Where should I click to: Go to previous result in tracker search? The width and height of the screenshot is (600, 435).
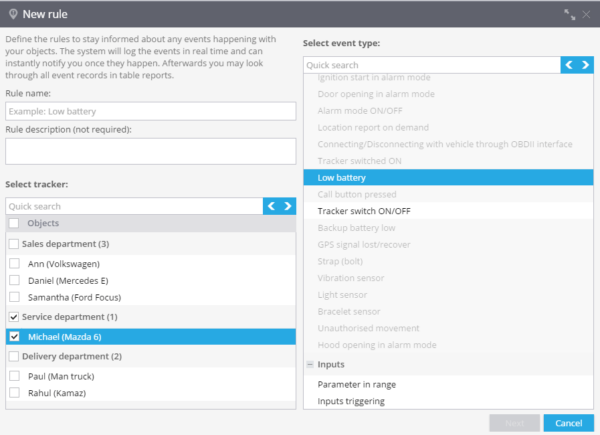coord(271,206)
